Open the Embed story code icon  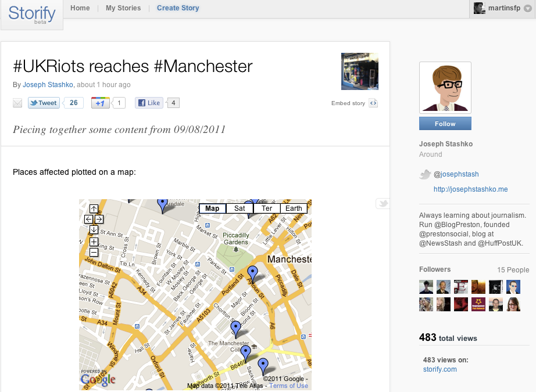pos(373,103)
